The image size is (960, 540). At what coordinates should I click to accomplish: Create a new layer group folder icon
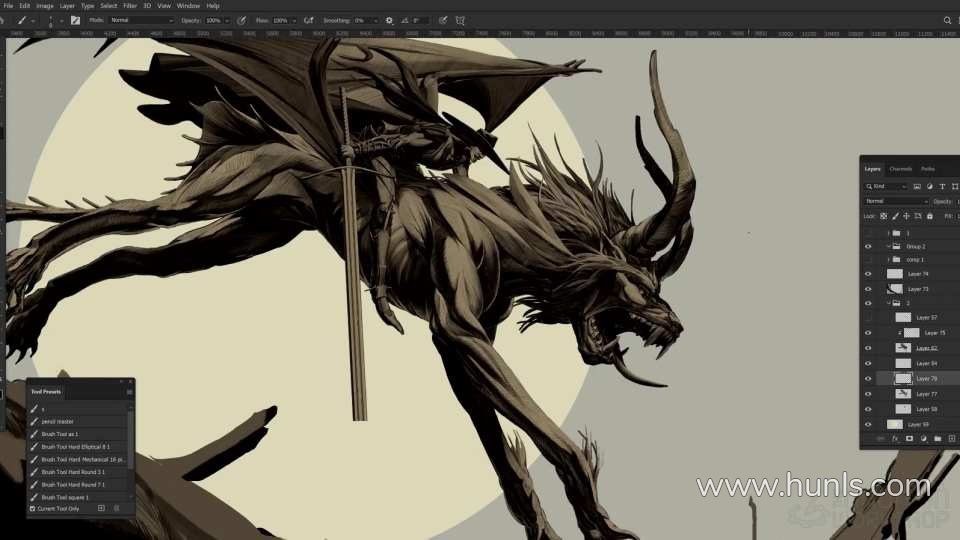[937, 438]
